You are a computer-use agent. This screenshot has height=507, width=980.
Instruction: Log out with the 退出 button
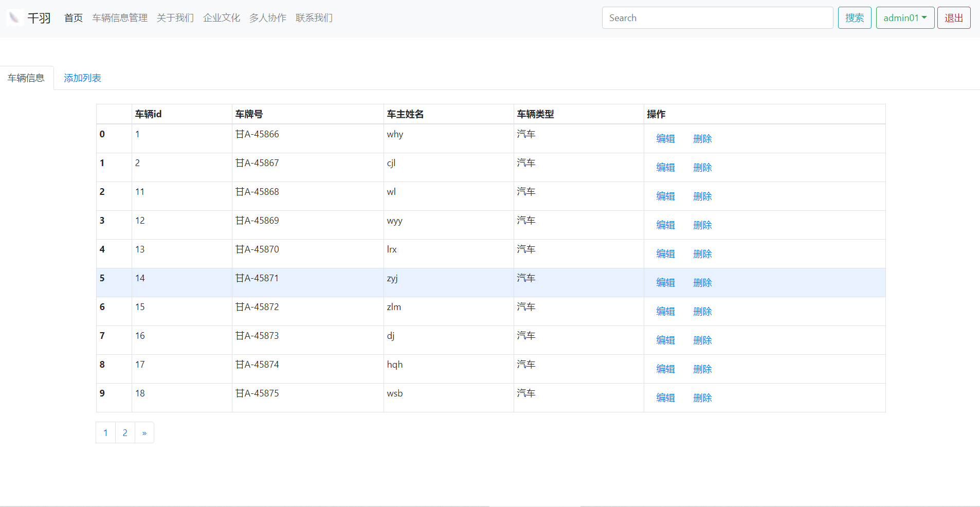coord(954,18)
